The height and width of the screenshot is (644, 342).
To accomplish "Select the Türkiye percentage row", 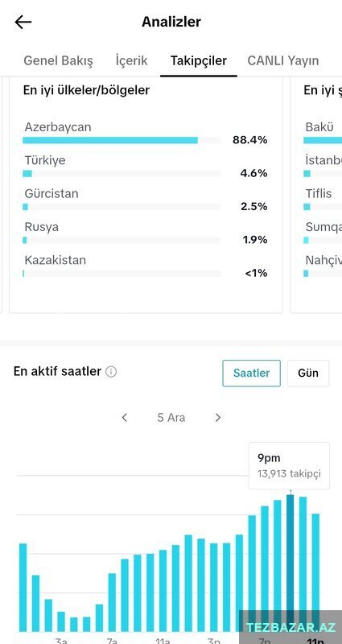I will click(146, 167).
